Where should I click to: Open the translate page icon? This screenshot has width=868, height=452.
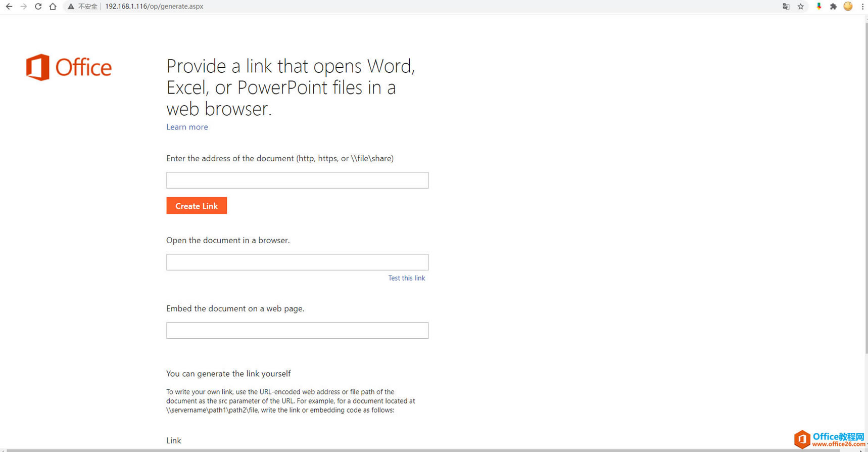786,7
